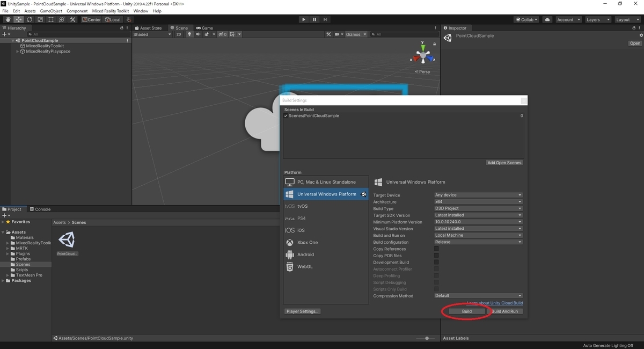
Task: Click the Pause button in the toolbar
Action: pyautogui.click(x=314, y=19)
